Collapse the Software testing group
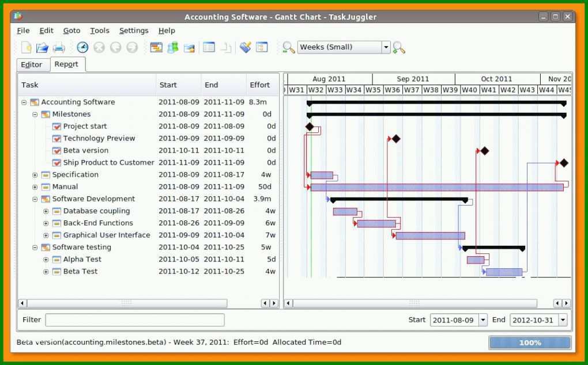The image size is (588, 365). 35,248
